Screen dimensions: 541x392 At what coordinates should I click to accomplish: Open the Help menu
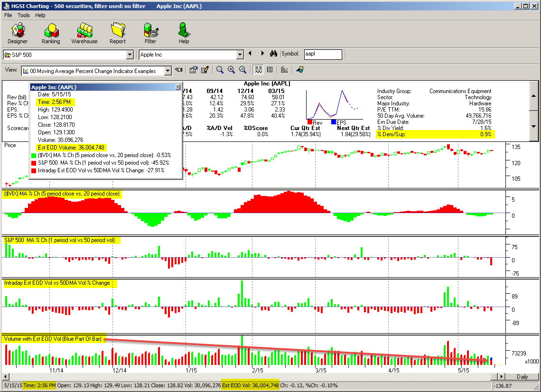(40, 15)
